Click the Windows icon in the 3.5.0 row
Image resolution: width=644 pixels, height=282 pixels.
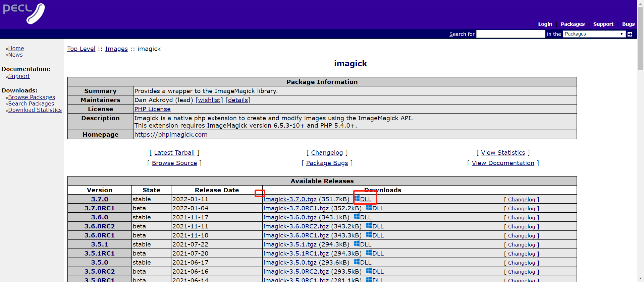357,262
